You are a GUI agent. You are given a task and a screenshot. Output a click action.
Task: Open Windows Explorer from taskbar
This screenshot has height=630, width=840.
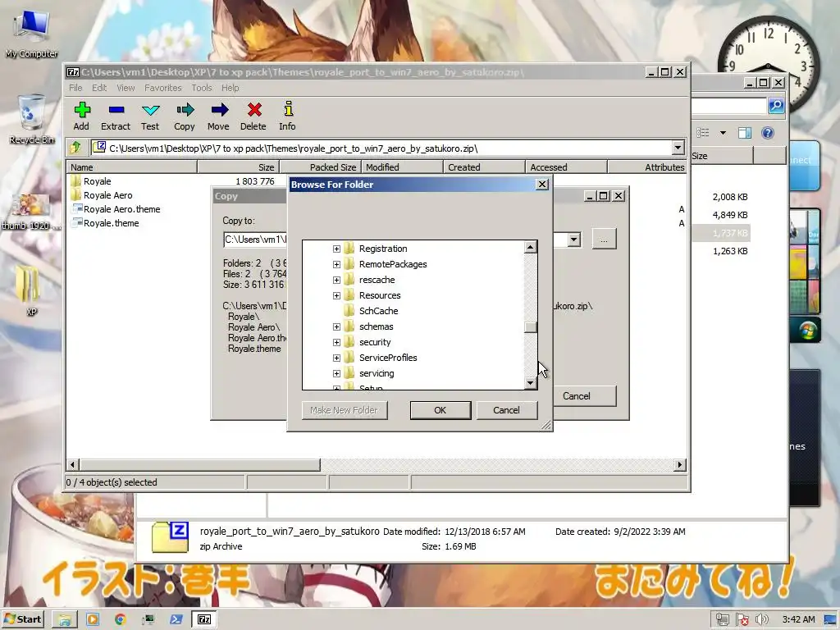[65, 619]
